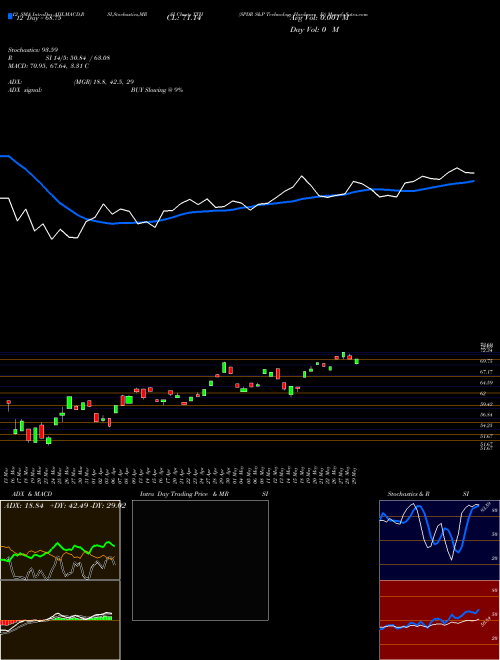Click the lowest green candlestick near 51.67

[x=48, y=440]
